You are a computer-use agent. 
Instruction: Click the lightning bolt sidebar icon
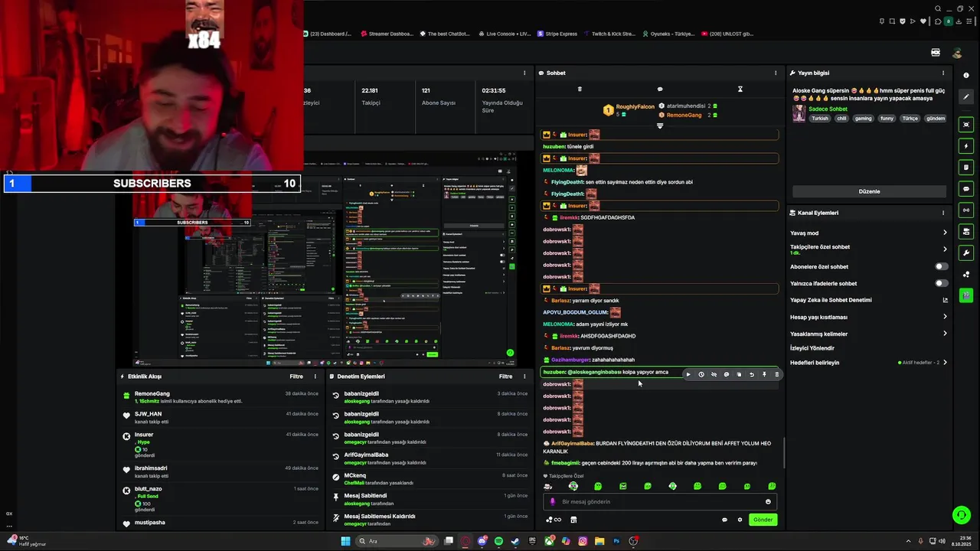click(x=966, y=146)
